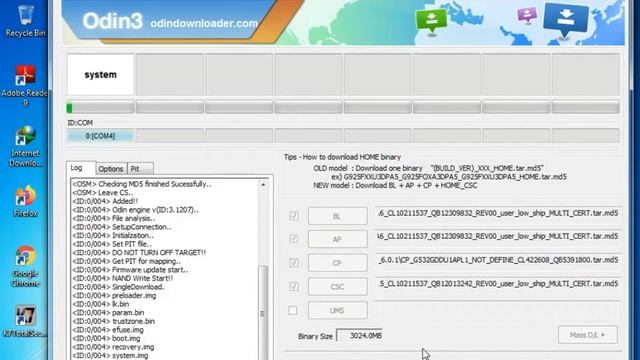Viewport: 640px width, 360px height.
Task: Click the system progress bar
Action: pos(100,108)
